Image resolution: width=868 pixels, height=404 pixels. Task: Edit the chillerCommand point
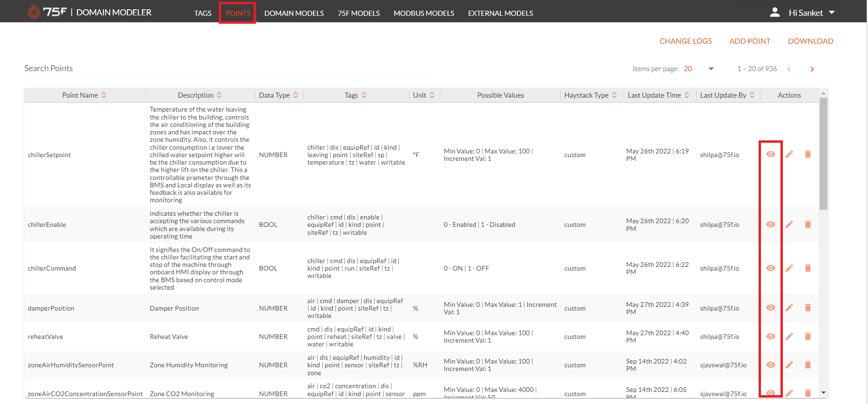789,268
